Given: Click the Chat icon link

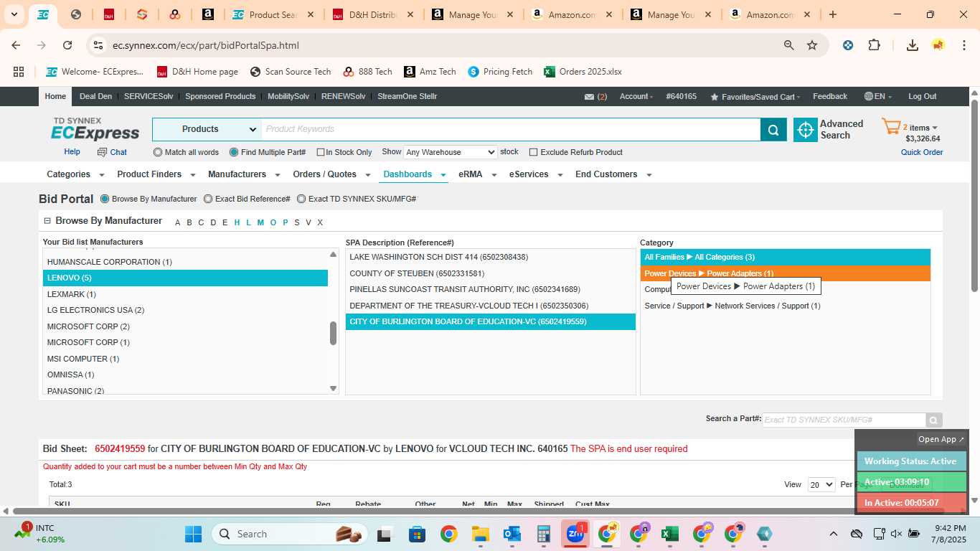Looking at the screenshot, I should pyautogui.click(x=113, y=152).
